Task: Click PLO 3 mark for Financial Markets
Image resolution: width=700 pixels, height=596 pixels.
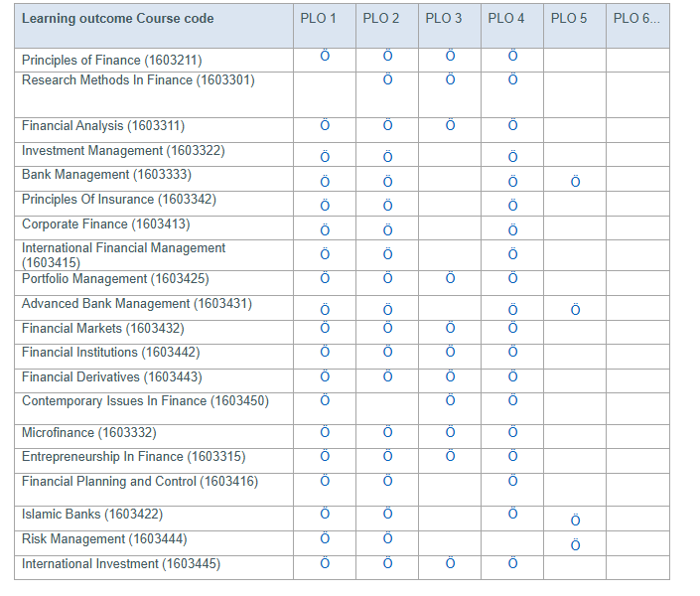Action: tap(451, 328)
